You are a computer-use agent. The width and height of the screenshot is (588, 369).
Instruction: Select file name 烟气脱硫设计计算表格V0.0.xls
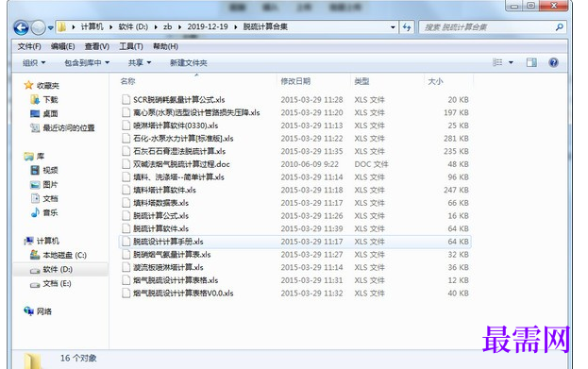tap(183, 294)
